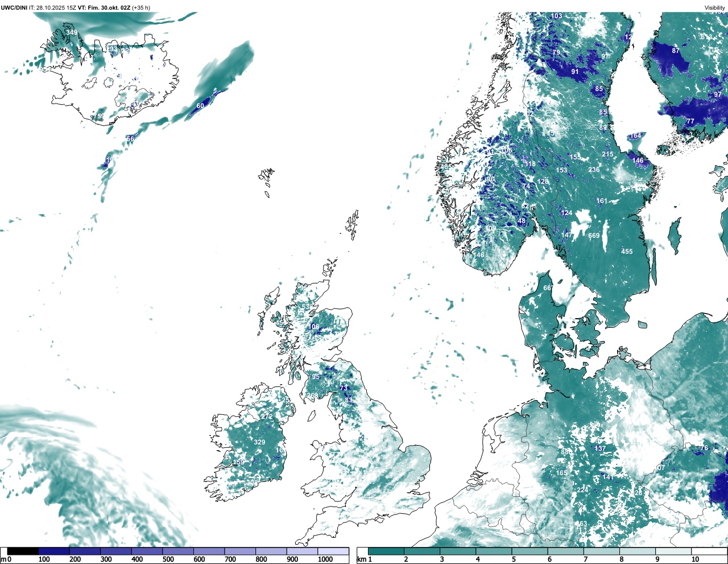Click the '77' value in southern Finland

[690, 121]
